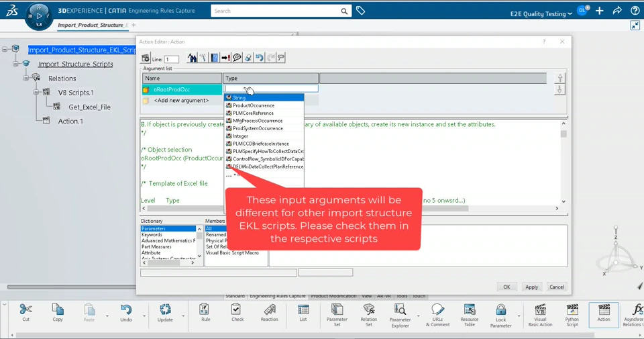644x339 pixels.
Task: Launch the Parameter Explorer
Action: [x=400, y=309]
